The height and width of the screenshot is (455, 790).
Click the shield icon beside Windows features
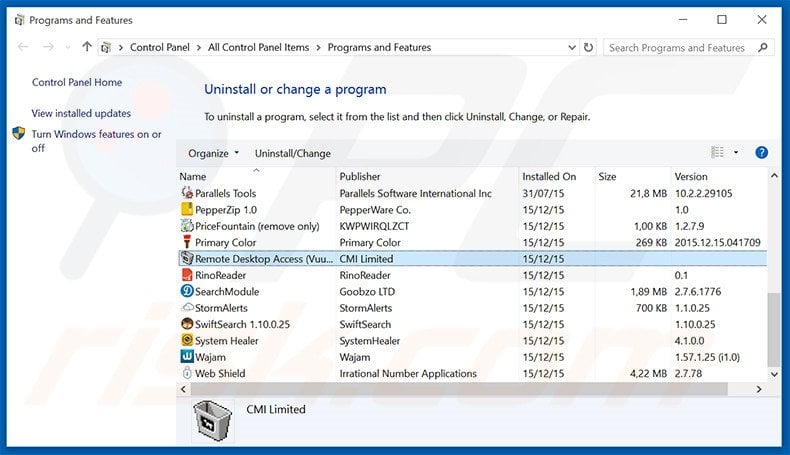(19, 134)
